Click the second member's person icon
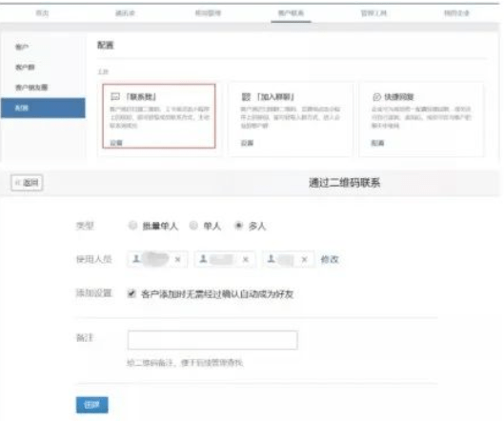The image size is (504, 421). 203,259
